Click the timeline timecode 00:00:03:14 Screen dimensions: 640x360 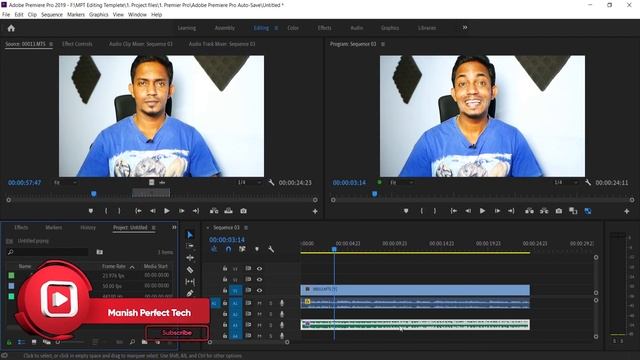pyautogui.click(x=227, y=240)
